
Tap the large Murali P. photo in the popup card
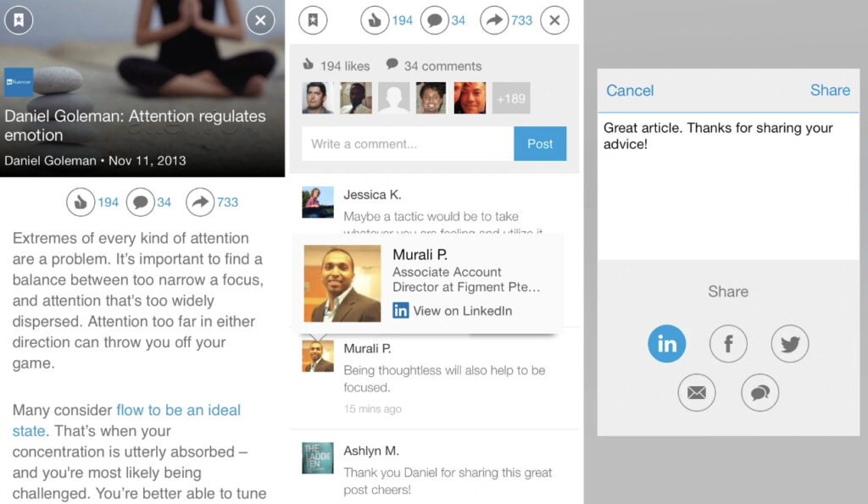pos(342,283)
